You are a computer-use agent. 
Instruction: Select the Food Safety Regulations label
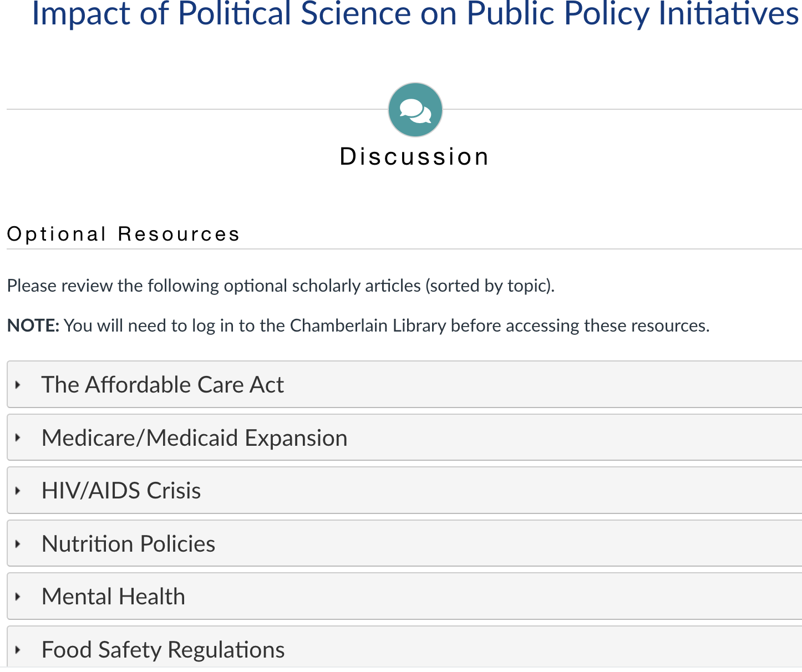pyautogui.click(x=163, y=650)
